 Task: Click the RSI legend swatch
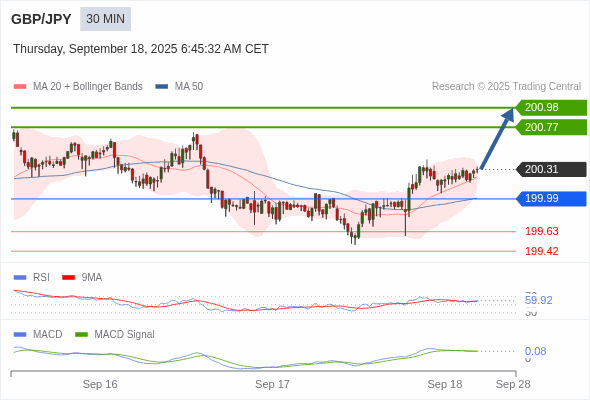[20, 278]
